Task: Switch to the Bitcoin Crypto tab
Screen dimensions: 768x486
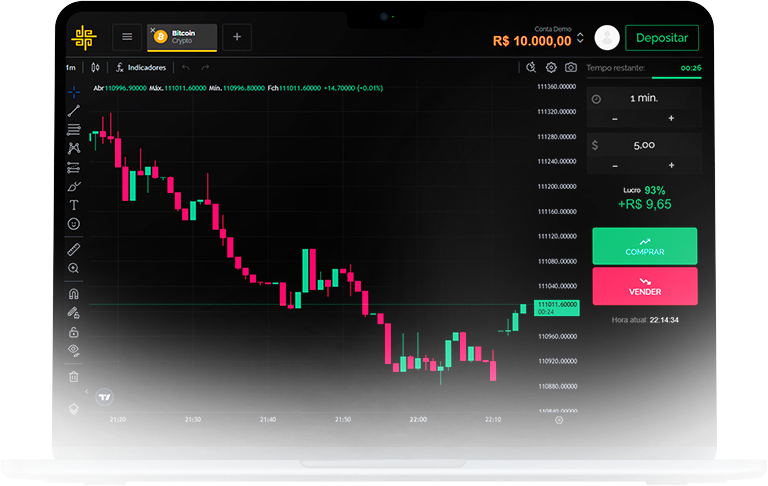Action: [x=182, y=37]
